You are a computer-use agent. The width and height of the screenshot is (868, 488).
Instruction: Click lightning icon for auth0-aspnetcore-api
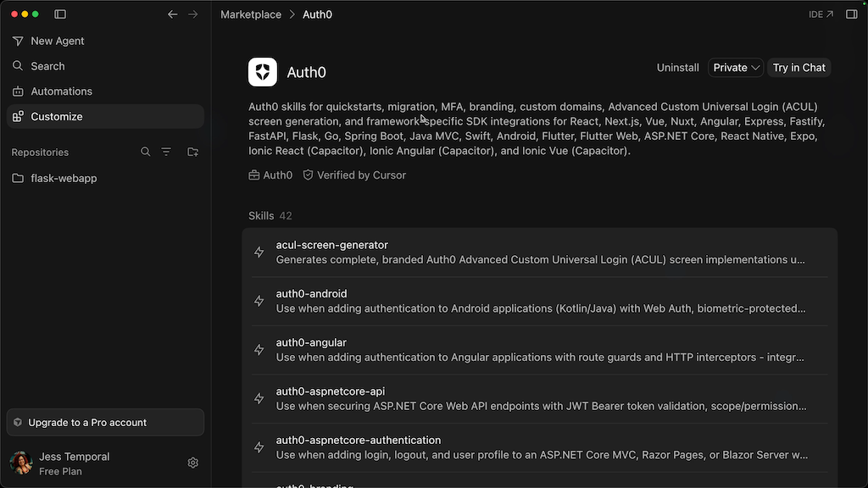[x=259, y=398]
